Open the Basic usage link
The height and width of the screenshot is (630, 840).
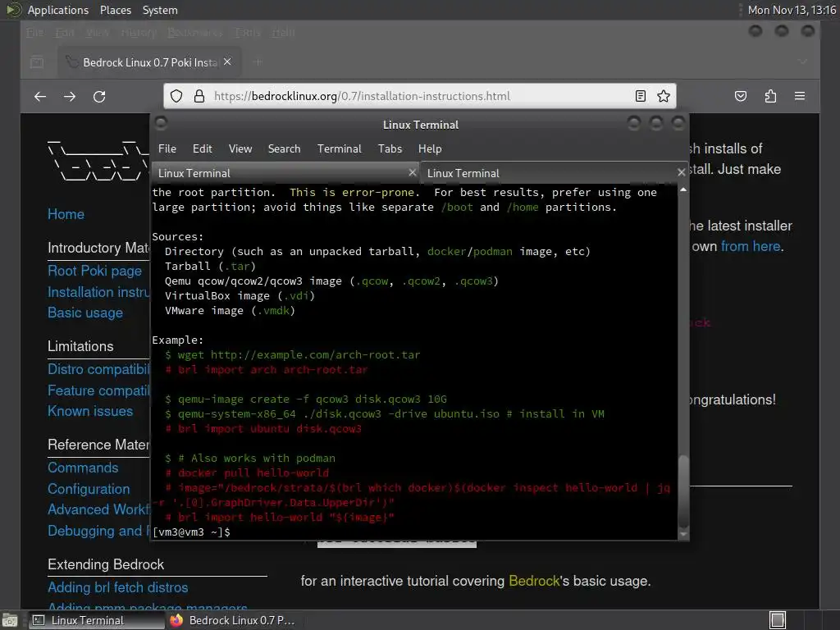tap(85, 313)
